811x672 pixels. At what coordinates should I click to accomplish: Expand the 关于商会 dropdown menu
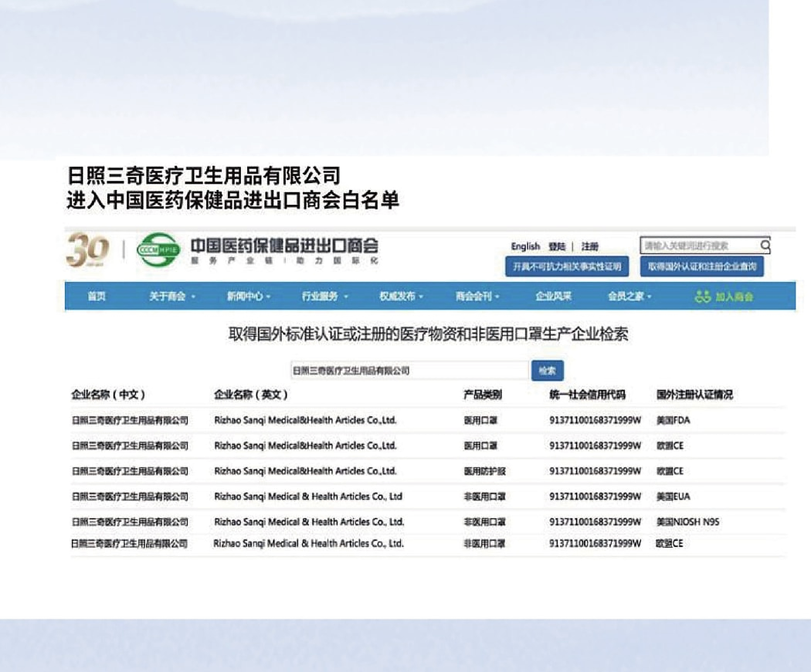coord(172,296)
